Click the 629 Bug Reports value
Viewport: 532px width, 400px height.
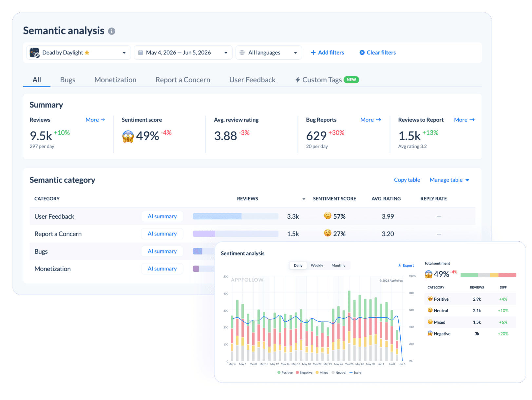[x=316, y=136]
